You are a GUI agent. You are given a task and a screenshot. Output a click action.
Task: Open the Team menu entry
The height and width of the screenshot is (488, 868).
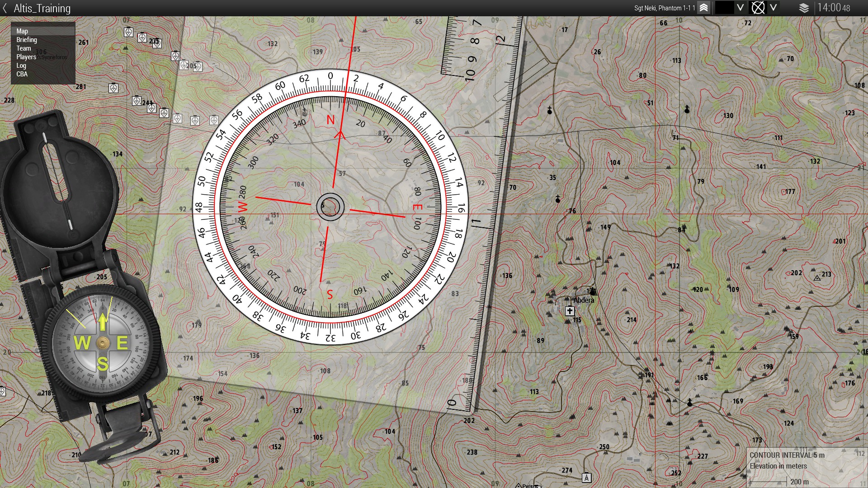pyautogui.click(x=24, y=48)
